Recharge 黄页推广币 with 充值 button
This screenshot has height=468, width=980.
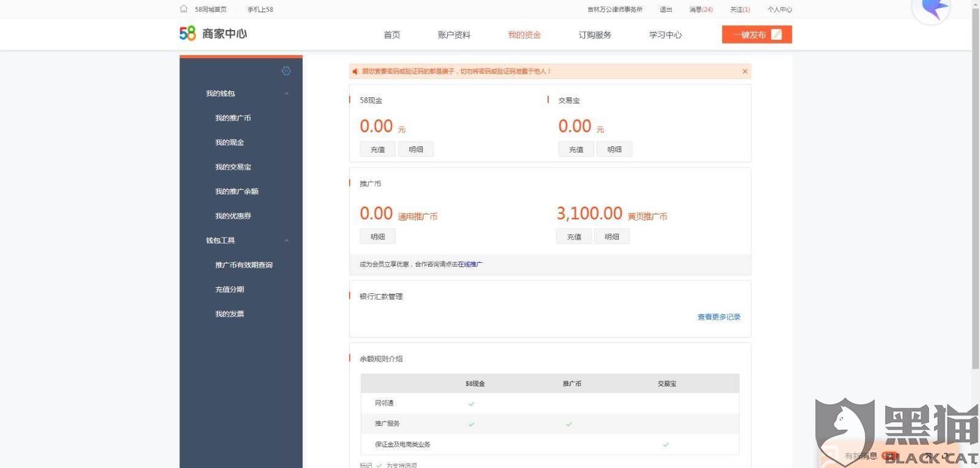click(x=574, y=237)
